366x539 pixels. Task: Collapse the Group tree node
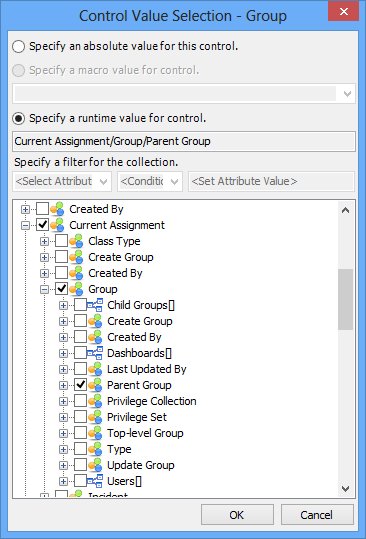(x=44, y=289)
